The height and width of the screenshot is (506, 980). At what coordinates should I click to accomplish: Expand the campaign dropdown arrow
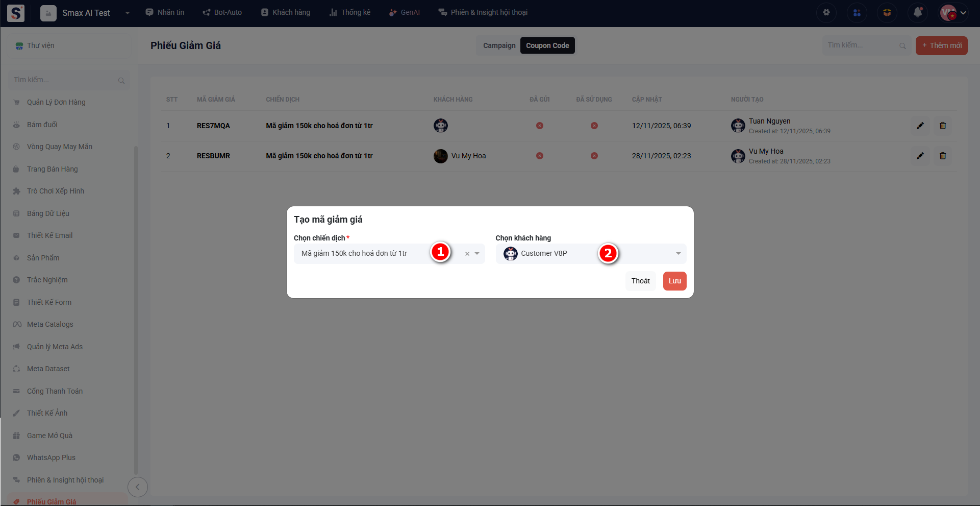(x=477, y=254)
